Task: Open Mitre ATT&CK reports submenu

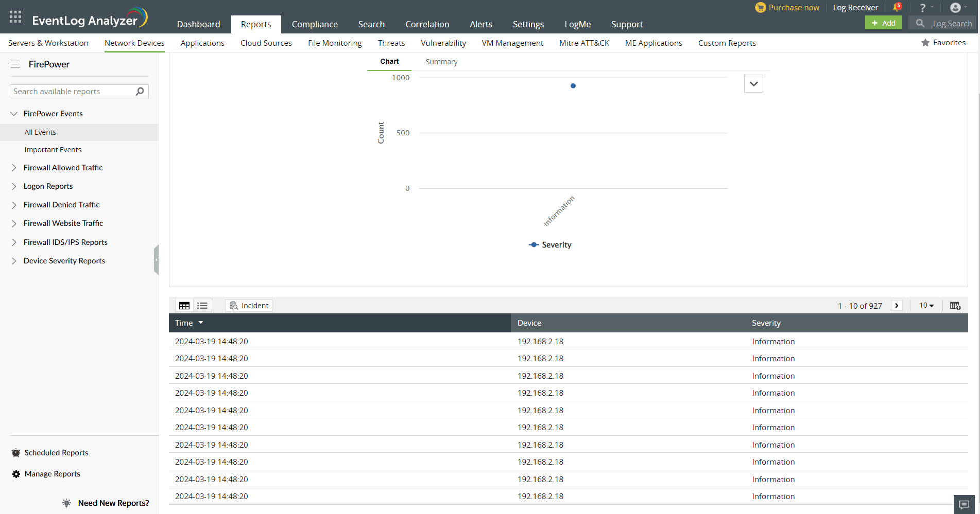Action: click(x=584, y=43)
